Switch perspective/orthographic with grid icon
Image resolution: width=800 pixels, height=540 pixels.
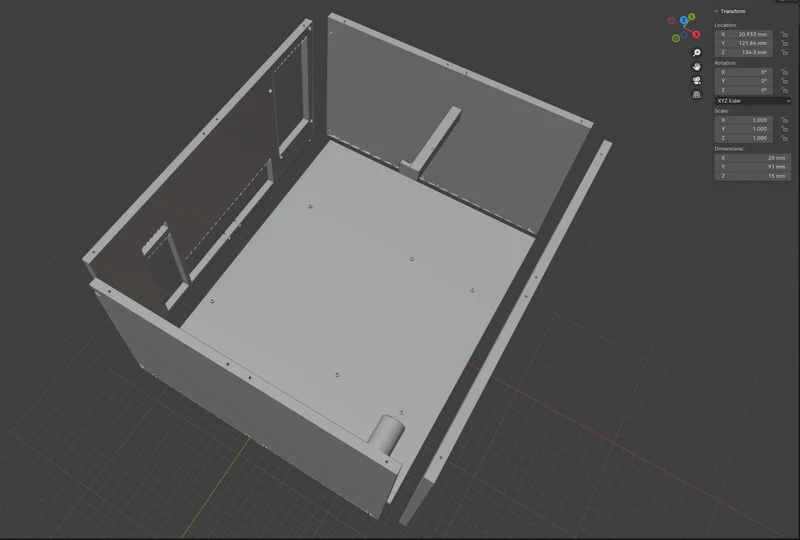(x=696, y=94)
